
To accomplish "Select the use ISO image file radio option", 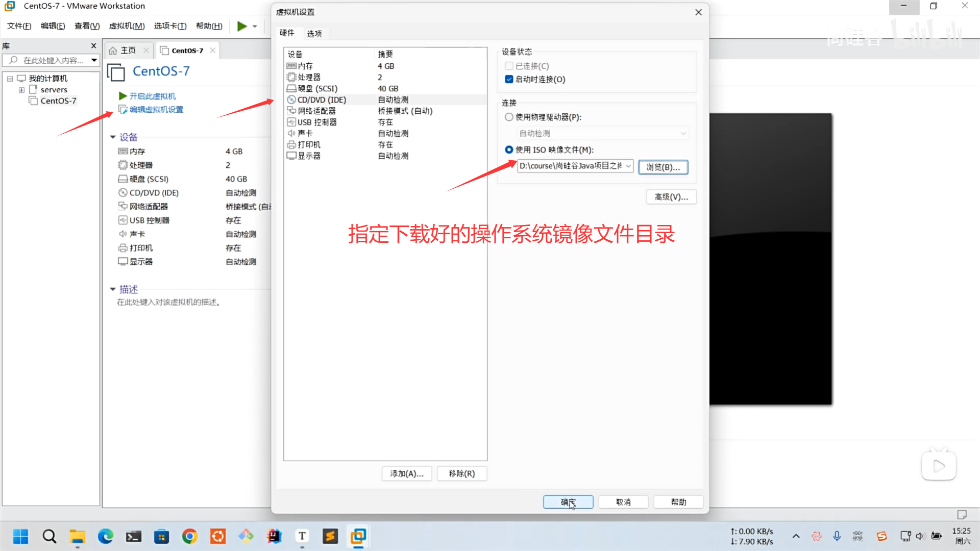I will point(509,149).
